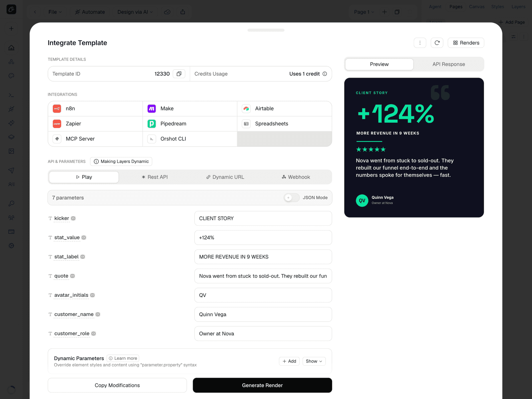The image size is (532, 399).
Task: Switch to the Preview tab
Action: tap(379, 64)
